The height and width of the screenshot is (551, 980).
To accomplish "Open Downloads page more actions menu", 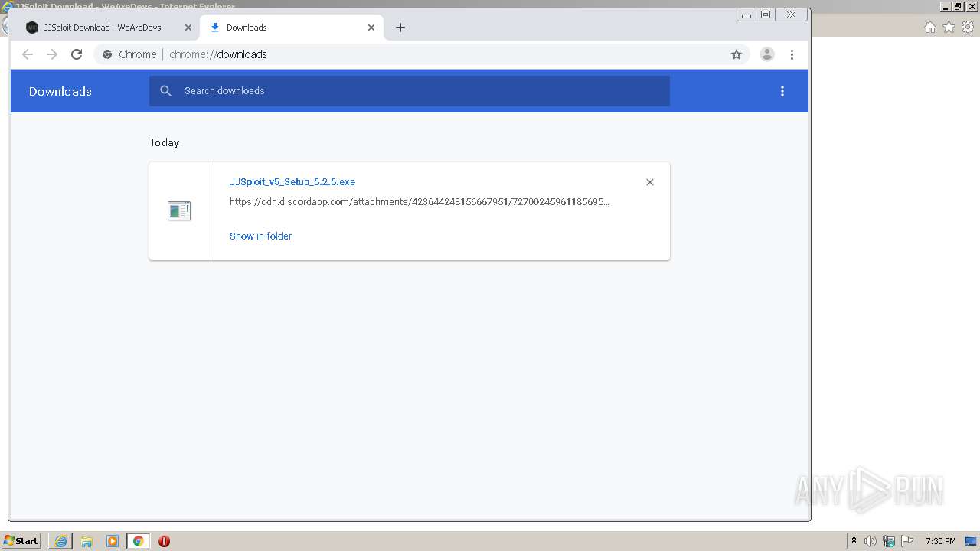I will [x=782, y=91].
